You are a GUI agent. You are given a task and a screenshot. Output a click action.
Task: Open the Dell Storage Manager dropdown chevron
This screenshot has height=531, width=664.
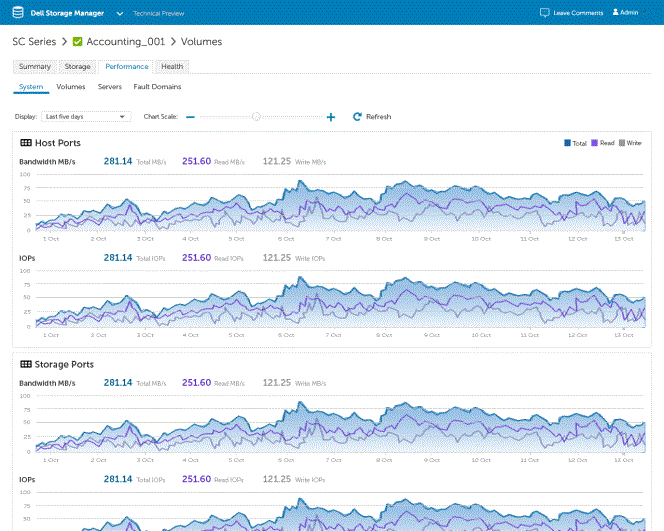(x=120, y=14)
